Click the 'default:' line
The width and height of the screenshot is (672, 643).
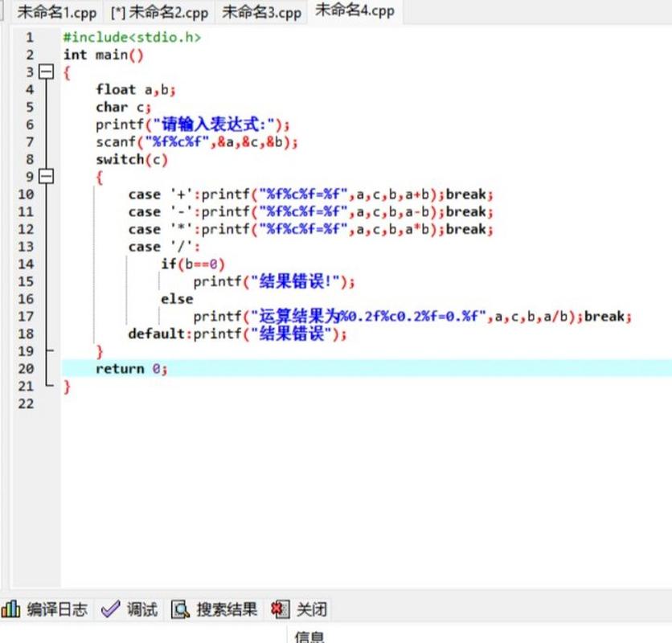pos(237,334)
